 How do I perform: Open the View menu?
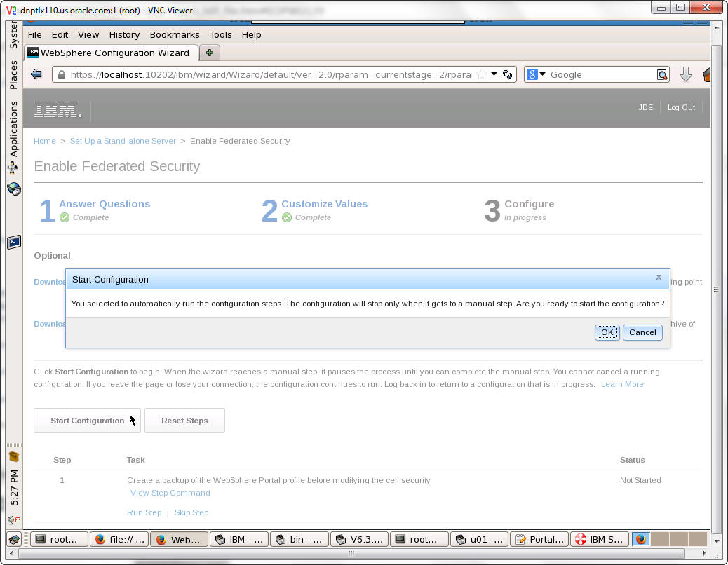88,35
